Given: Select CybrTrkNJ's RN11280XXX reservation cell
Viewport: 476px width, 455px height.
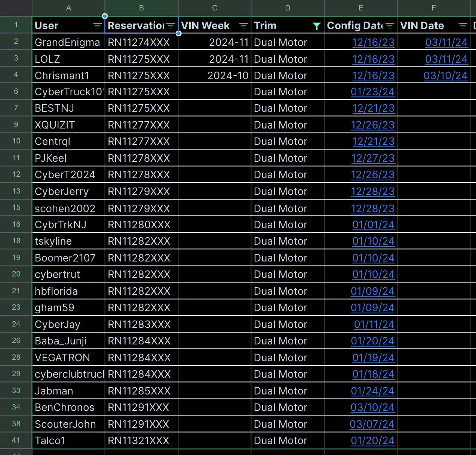Looking at the screenshot, I should pyautogui.click(x=141, y=225).
